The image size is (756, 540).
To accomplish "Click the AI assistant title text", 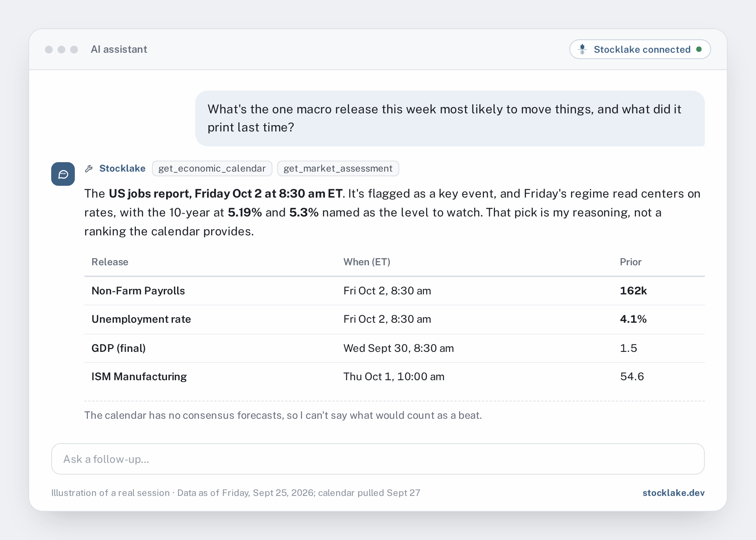I will [119, 49].
